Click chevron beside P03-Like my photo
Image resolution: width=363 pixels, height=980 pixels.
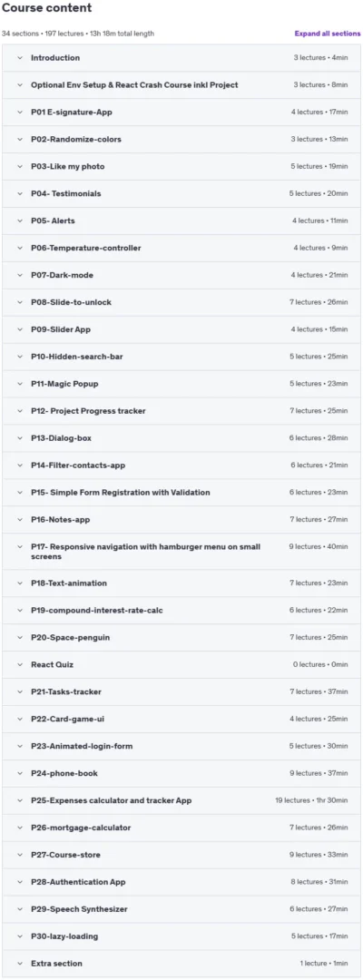tap(20, 167)
